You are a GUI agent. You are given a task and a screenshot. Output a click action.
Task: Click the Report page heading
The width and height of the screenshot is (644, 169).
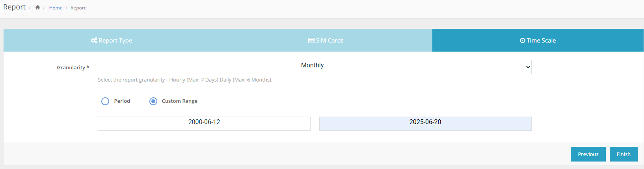tap(14, 7)
